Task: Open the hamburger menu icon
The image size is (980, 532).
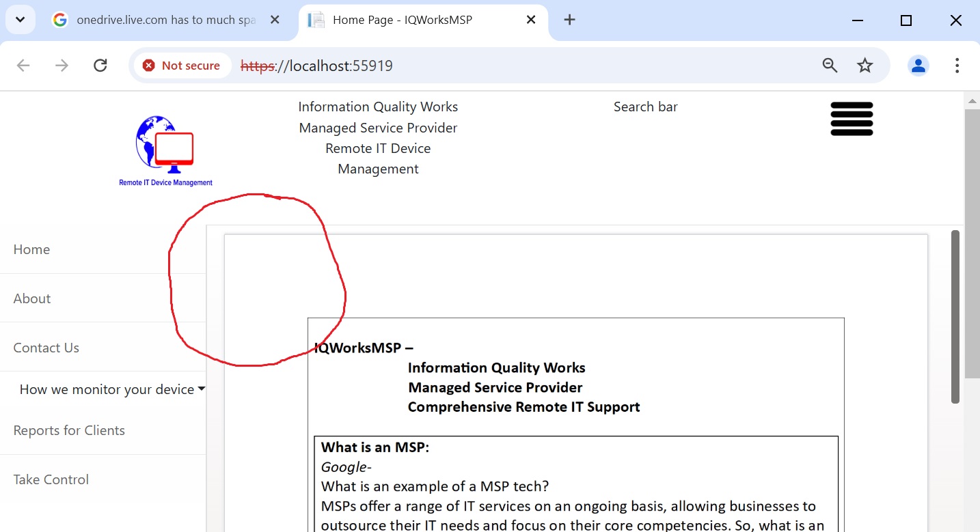Action: click(x=852, y=119)
